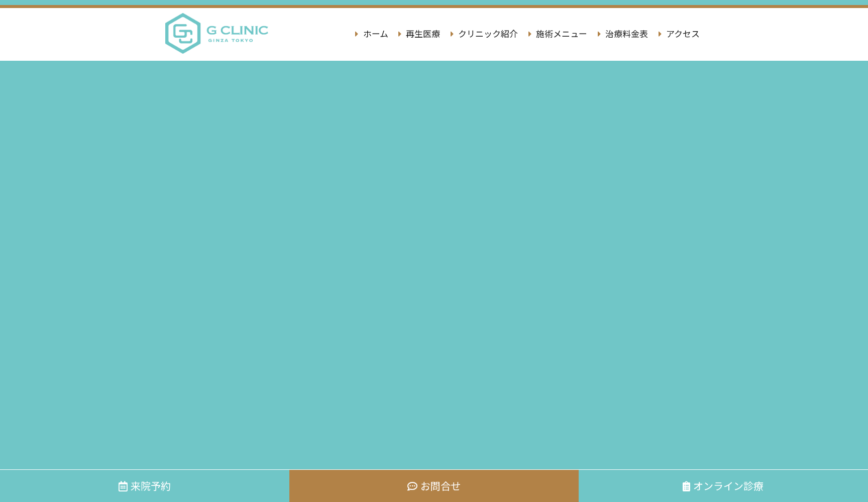Open the 治療料金表 link
The height and width of the screenshot is (502, 868).
click(625, 34)
